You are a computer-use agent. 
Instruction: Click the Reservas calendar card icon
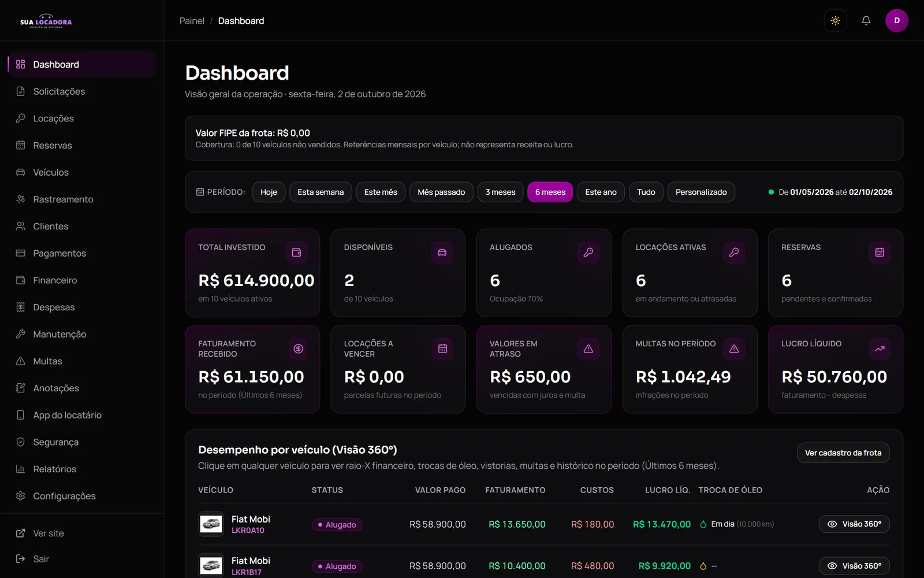tap(880, 253)
